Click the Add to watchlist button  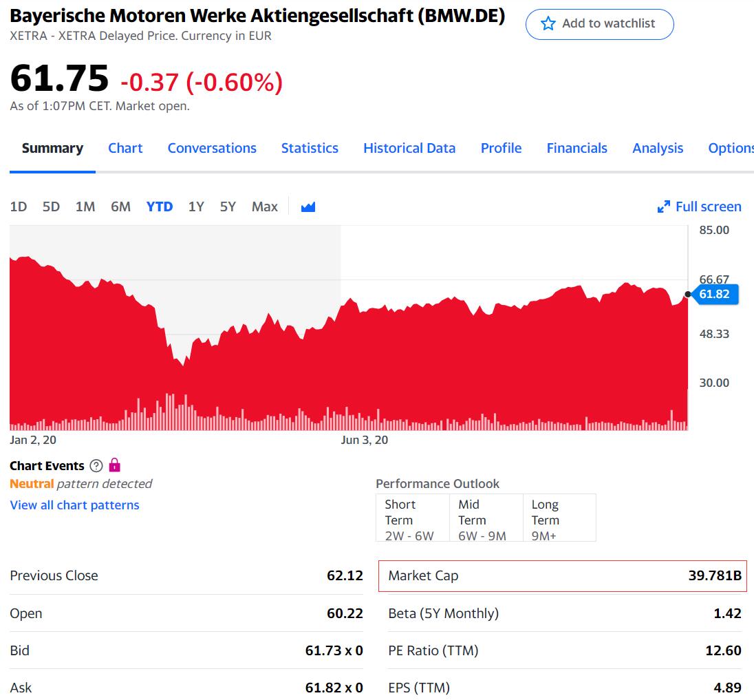(x=599, y=23)
